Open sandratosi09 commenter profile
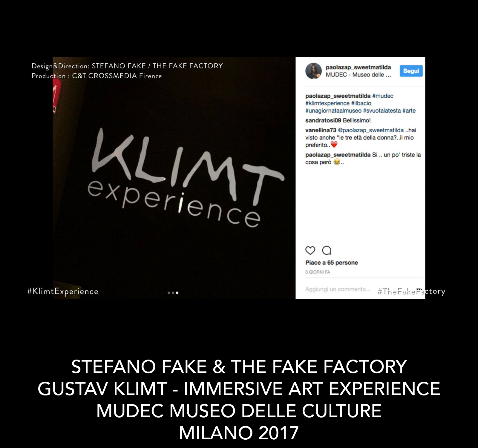 point(323,120)
